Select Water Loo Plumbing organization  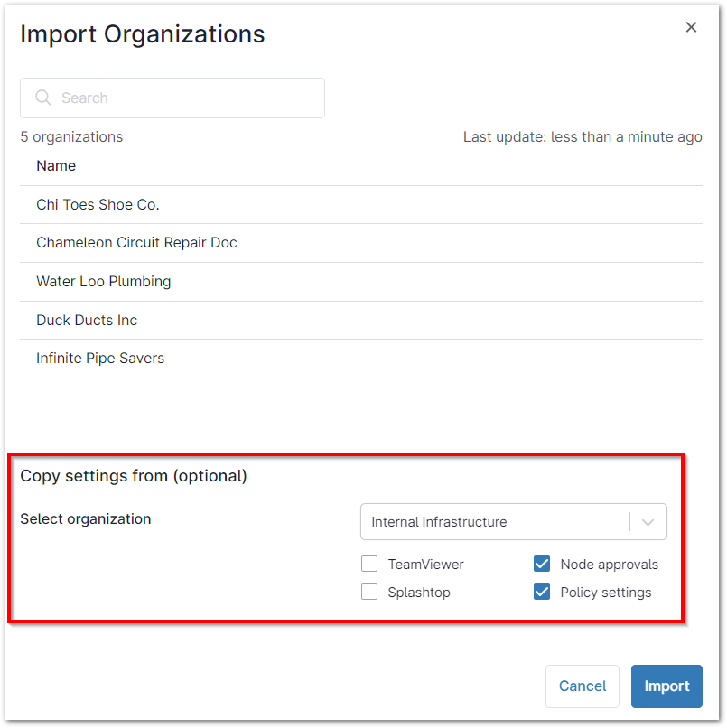point(103,281)
